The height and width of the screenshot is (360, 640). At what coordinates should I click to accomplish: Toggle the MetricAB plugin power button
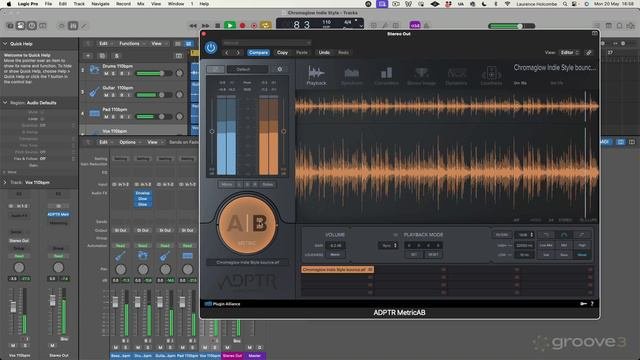tap(211, 48)
